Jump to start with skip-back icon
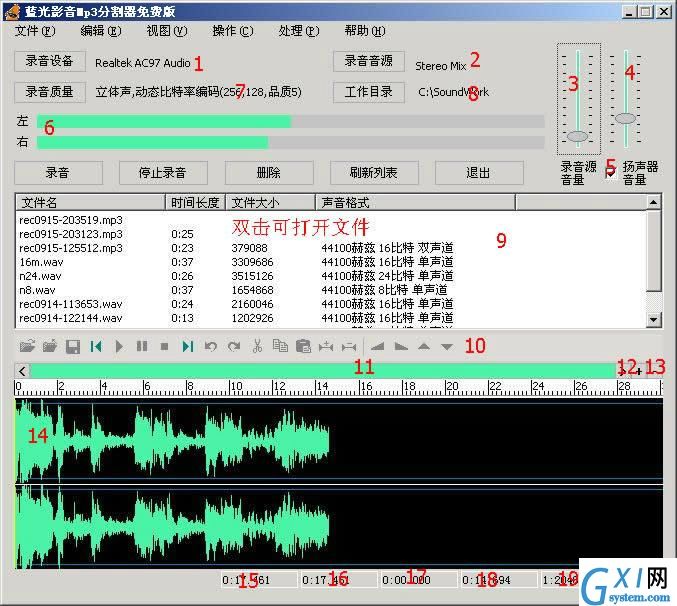Screen dimensions: 677x606 (x=96, y=346)
